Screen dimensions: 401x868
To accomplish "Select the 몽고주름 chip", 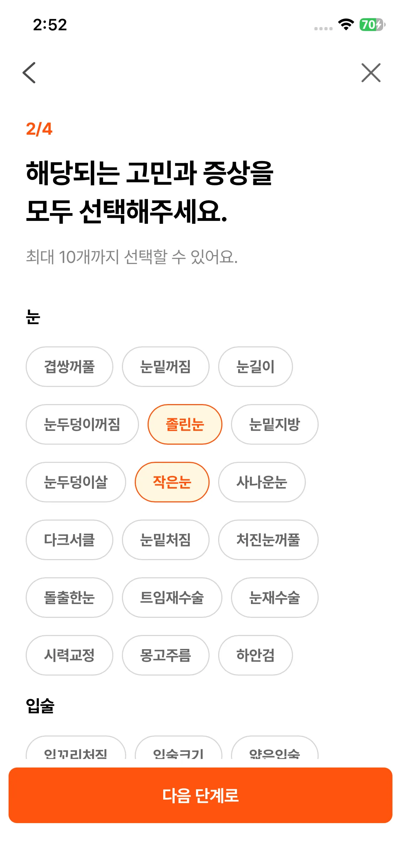I will 165,655.
